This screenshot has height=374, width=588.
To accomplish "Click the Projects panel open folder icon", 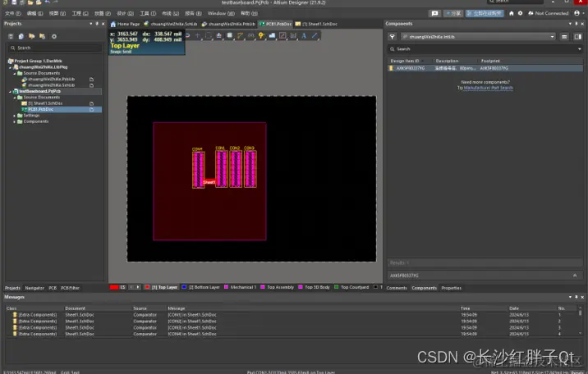I will point(31,36).
